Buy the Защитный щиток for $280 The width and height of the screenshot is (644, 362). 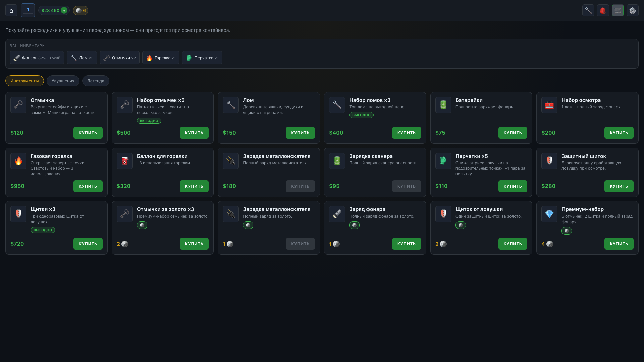[x=619, y=186]
